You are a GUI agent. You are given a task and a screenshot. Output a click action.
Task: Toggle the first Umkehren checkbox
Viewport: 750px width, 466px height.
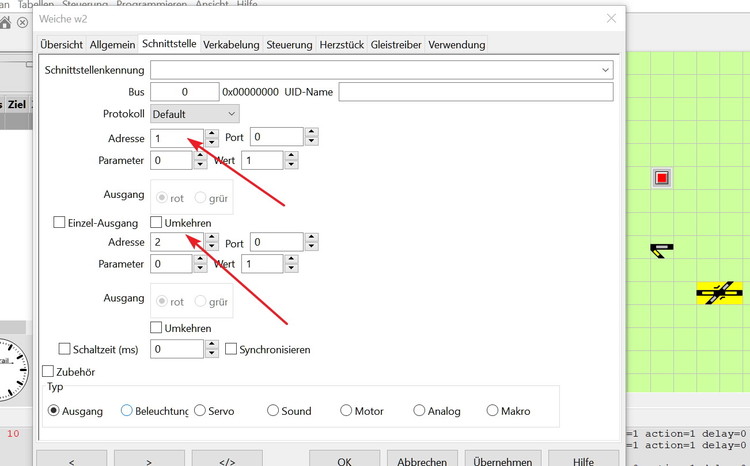156,222
